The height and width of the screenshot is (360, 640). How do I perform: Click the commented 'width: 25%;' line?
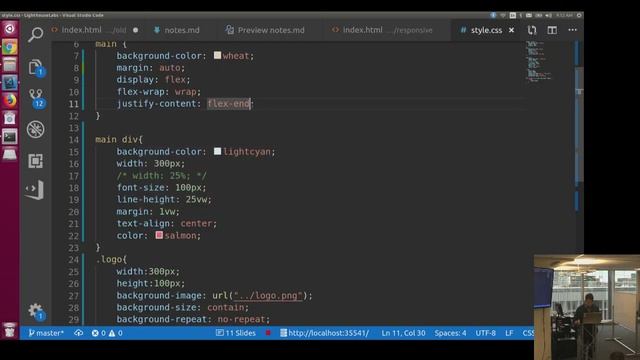click(161, 176)
